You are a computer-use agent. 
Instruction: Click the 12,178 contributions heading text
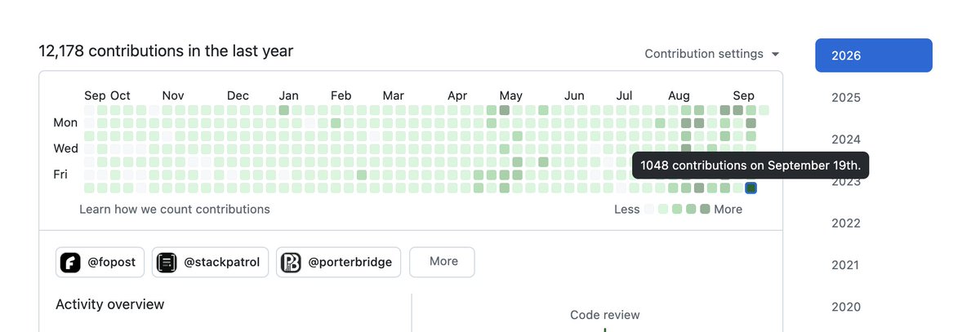[x=166, y=51]
